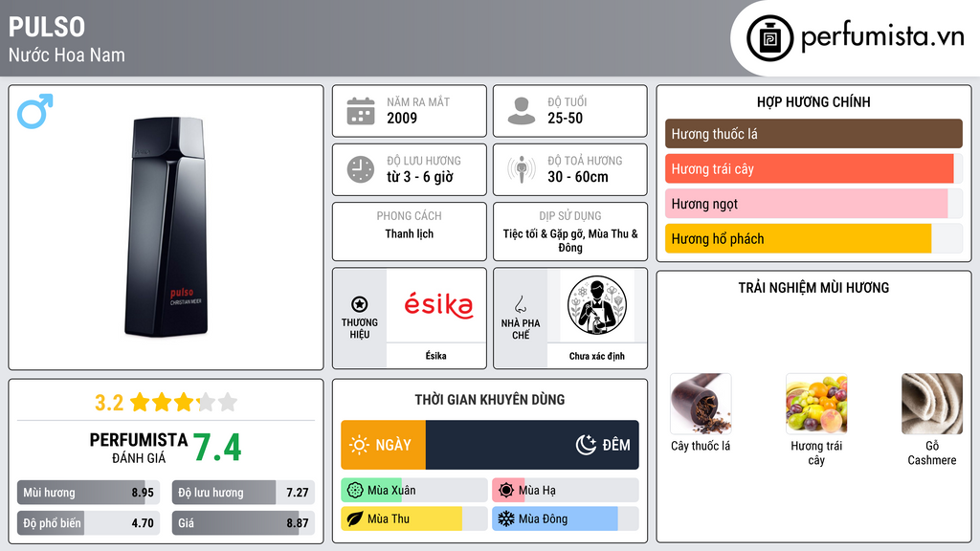The width and height of the screenshot is (980, 551).
Task: Click the sillage icon beside Độ toả hương
Action: tap(522, 169)
